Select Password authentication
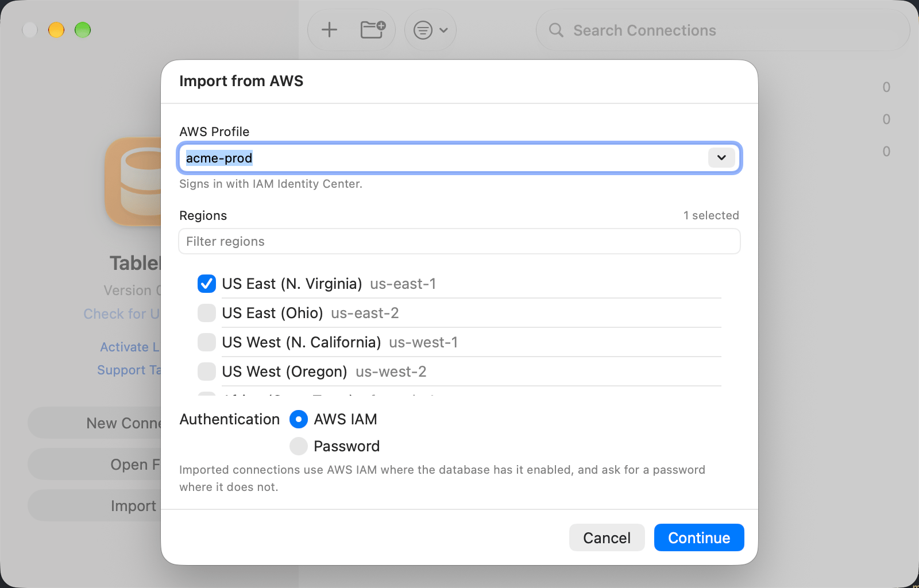 click(x=299, y=446)
